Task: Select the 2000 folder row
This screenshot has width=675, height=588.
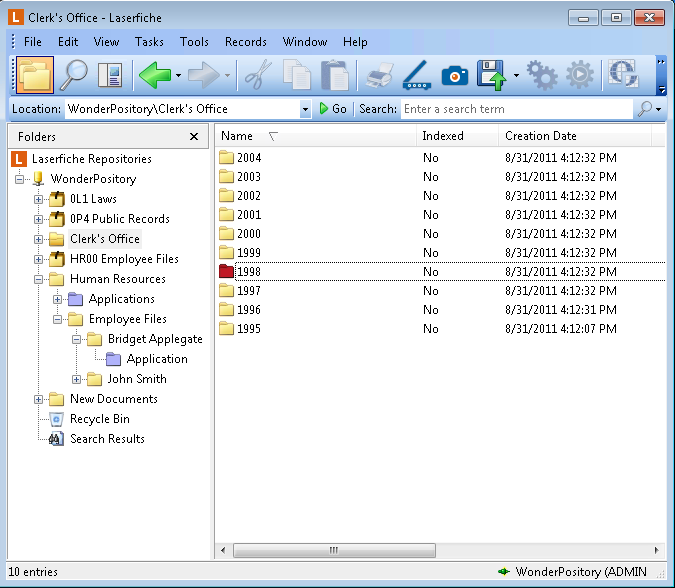Action: pos(440,233)
